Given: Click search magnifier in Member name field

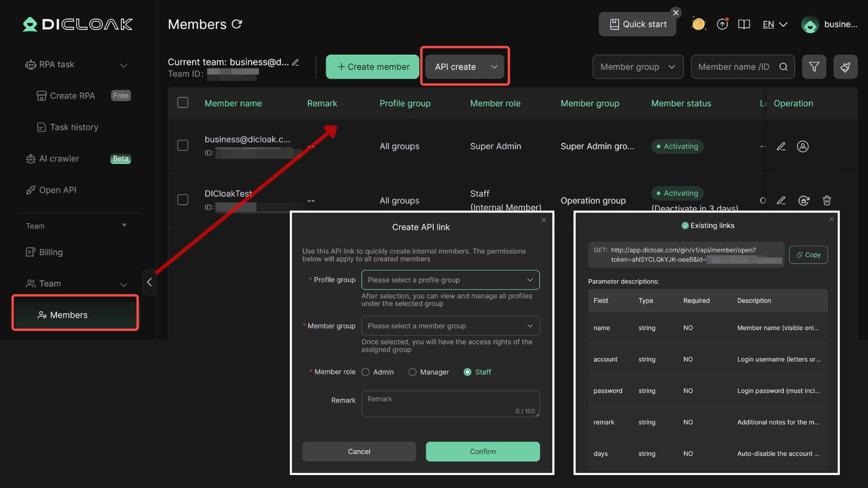Looking at the screenshot, I should pos(783,67).
